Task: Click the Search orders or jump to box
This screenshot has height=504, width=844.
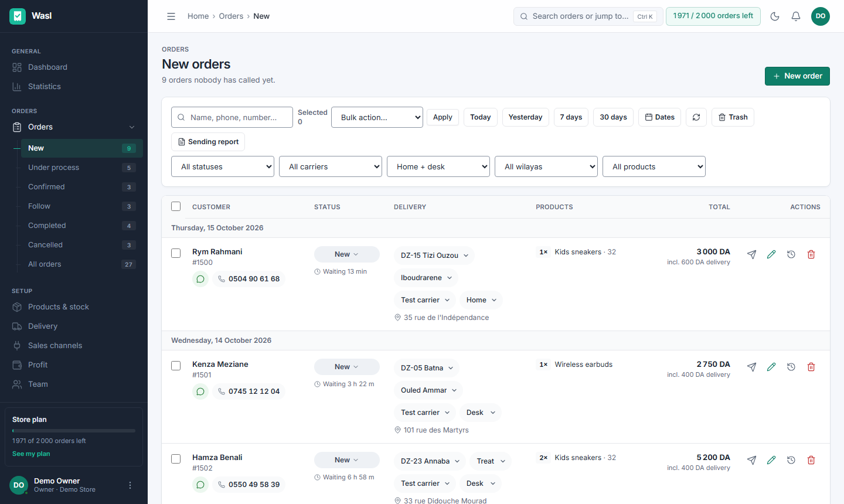Action: tap(588, 16)
